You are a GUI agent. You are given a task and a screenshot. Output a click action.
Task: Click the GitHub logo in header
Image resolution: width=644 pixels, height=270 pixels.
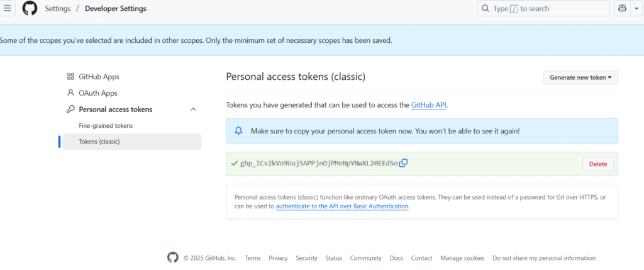[x=30, y=9]
